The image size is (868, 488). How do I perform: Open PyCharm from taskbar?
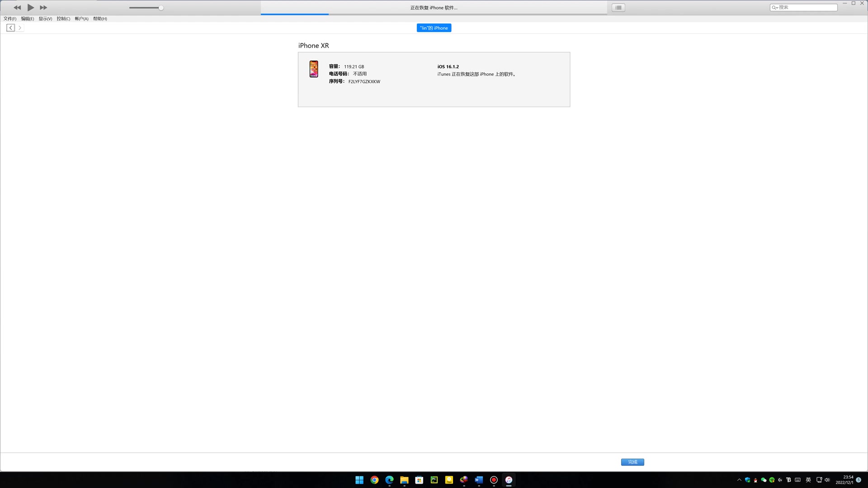(x=434, y=480)
